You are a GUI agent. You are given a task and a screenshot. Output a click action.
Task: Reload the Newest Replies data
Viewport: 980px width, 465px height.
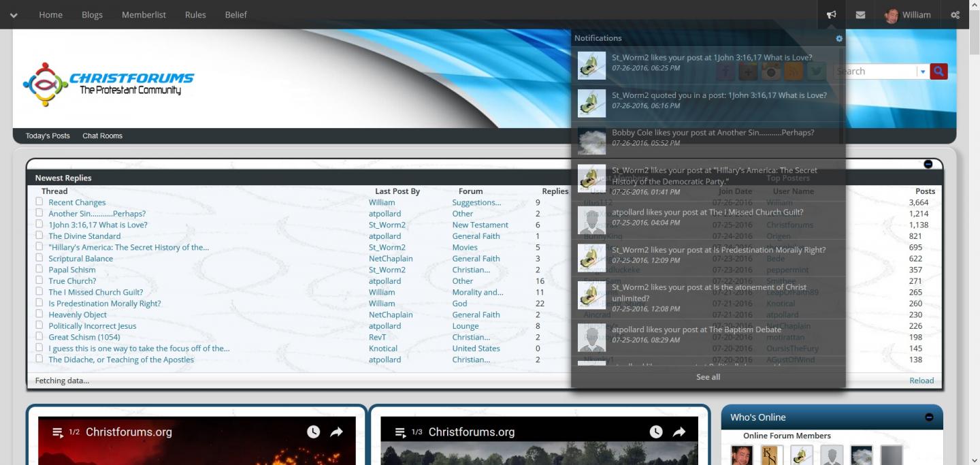coord(921,381)
